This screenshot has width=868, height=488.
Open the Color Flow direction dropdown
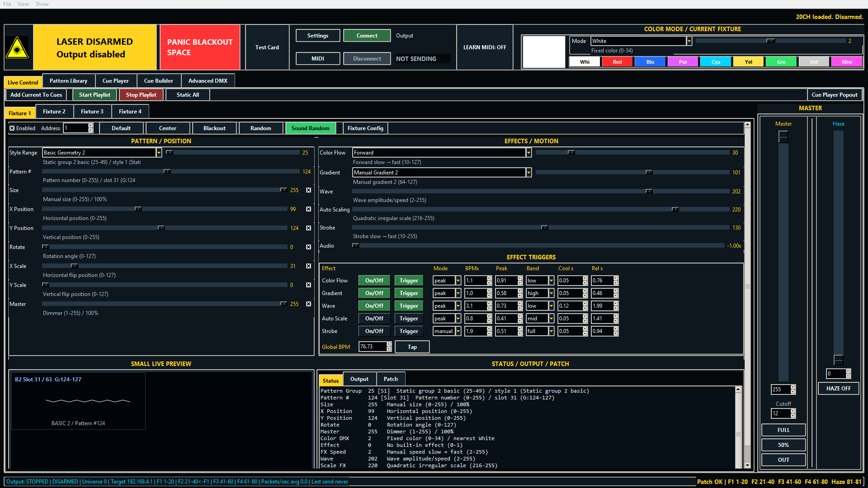[x=528, y=153]
